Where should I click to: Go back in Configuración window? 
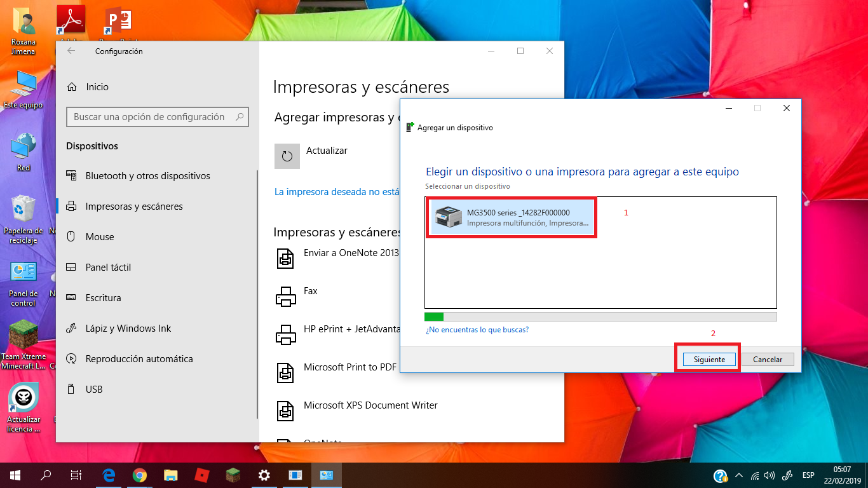[71, 51]
